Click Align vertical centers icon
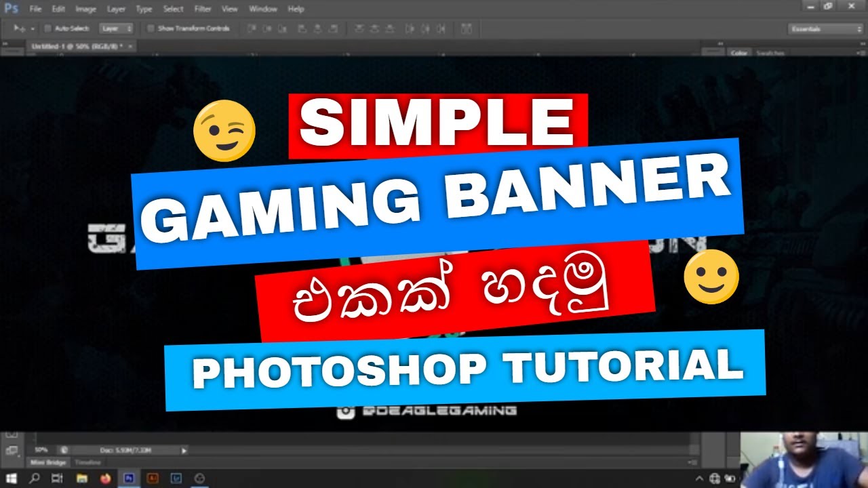 [x=267, y=28]
